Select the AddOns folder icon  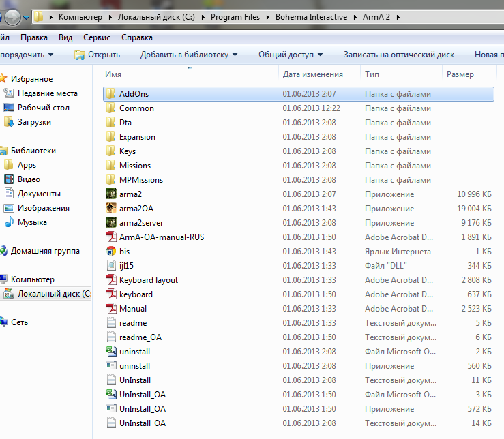click(111, 94)
